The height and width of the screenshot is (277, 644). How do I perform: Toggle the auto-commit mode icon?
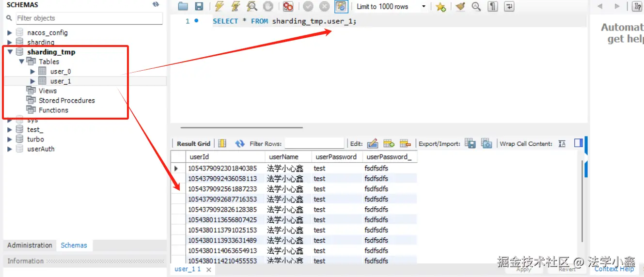[341, 6]
